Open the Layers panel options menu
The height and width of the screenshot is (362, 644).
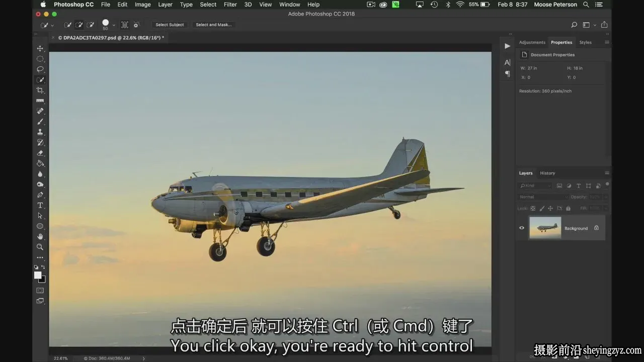point(607,173)
